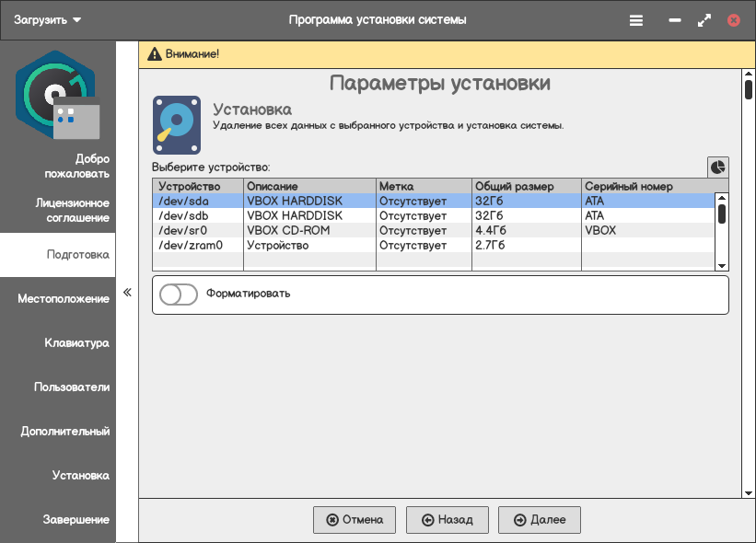
Task: Go to Лицензионное соглашение step
Action: [x=72, y=210]
